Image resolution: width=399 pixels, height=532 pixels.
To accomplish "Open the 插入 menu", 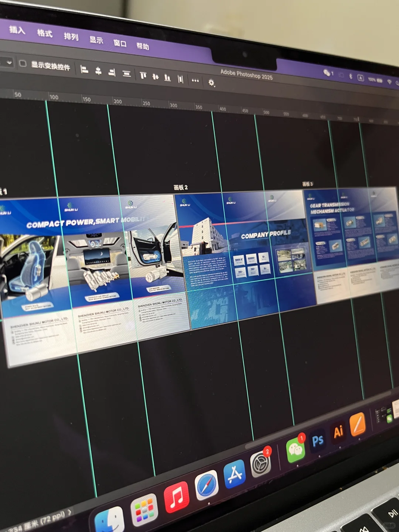I will coord(17,30).
